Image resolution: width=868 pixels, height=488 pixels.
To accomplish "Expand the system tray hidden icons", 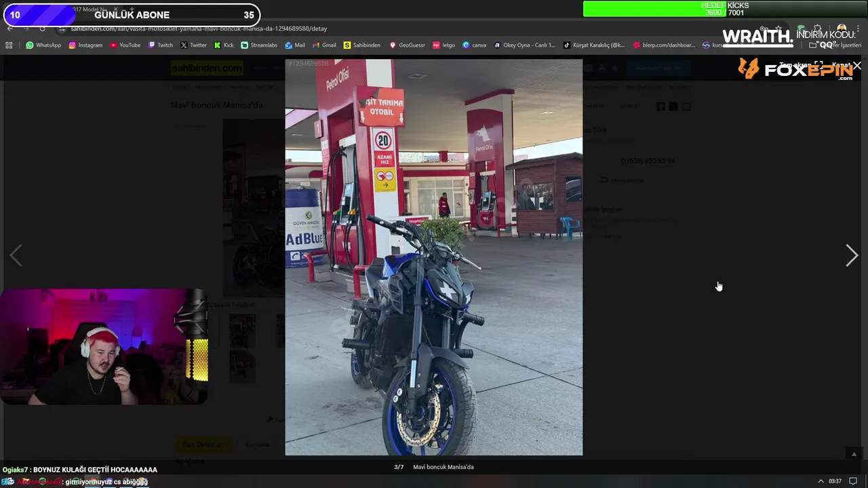I will click(820, 481).
